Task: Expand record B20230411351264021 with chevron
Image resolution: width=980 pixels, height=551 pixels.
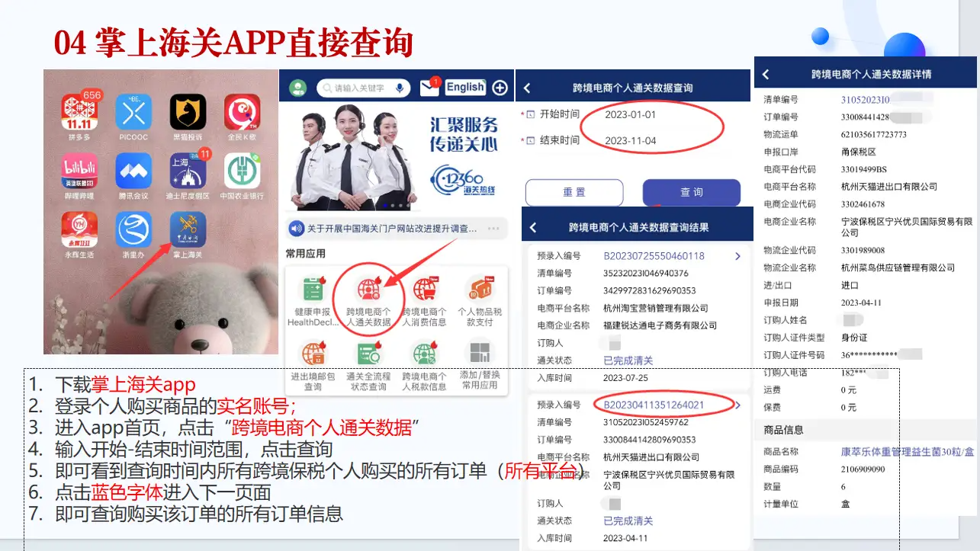Action: (738, 405)
